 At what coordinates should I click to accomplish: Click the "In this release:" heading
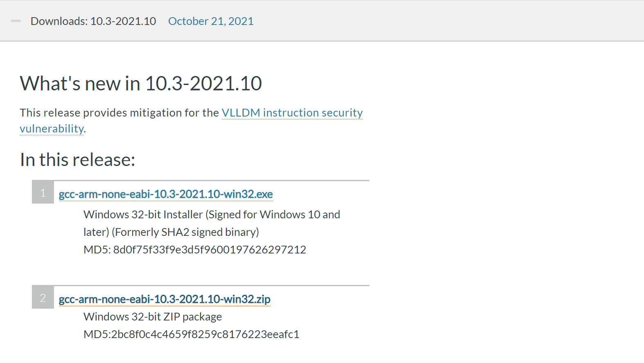(77, 160)
